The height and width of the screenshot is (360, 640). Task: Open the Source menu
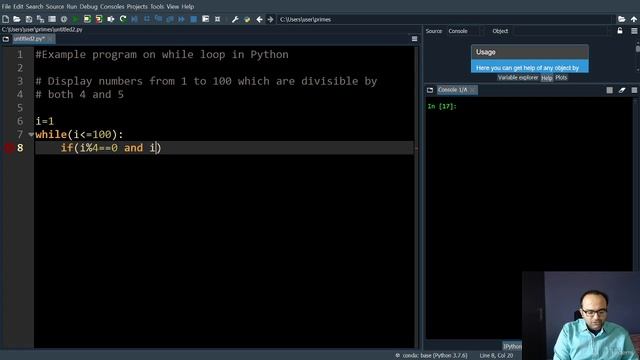55,7
